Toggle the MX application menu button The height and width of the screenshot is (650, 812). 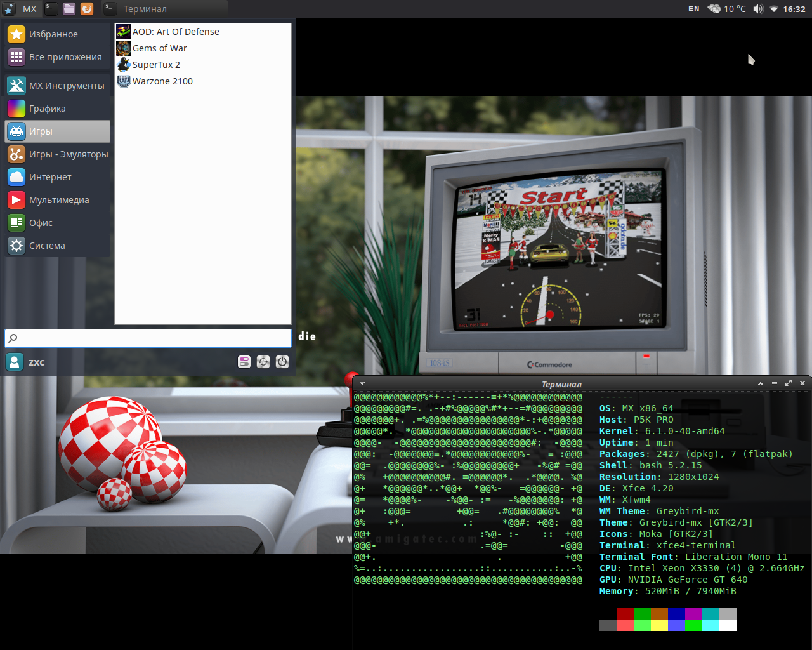pos(21,9)
